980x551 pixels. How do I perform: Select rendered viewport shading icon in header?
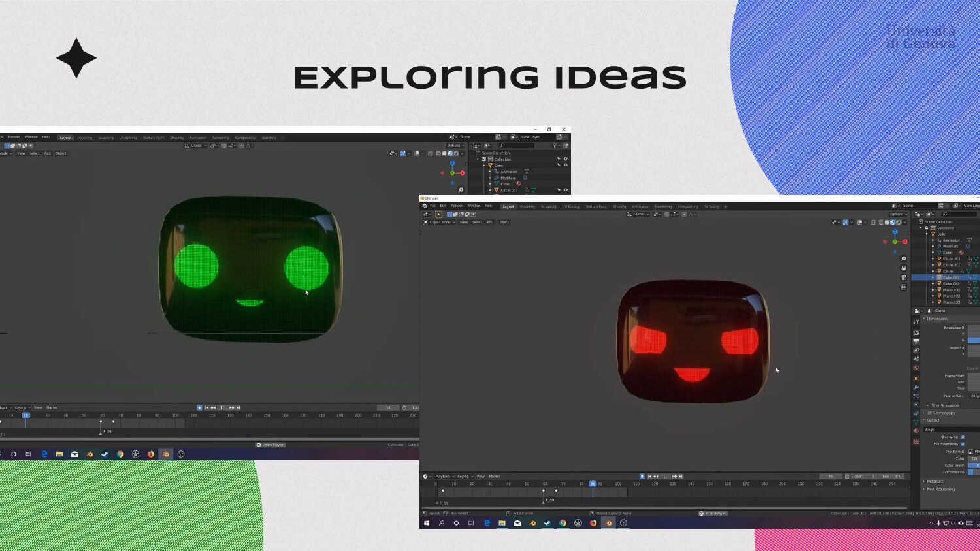coord(899,223)
